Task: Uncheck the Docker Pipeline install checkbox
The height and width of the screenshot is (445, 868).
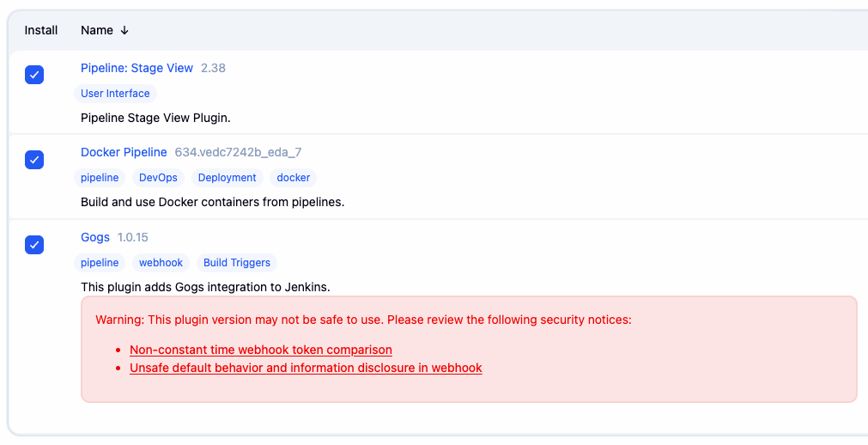Action: (x=34, y=160)
